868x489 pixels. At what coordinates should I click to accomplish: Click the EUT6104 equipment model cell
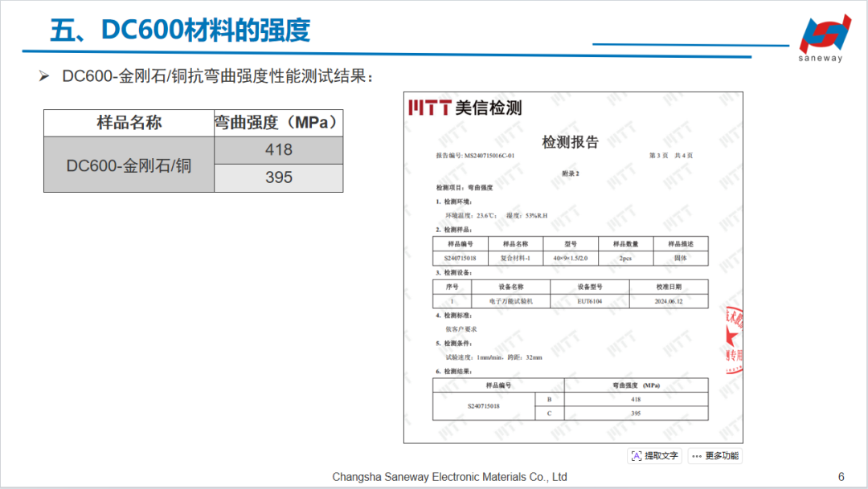(x=590, y=301)
